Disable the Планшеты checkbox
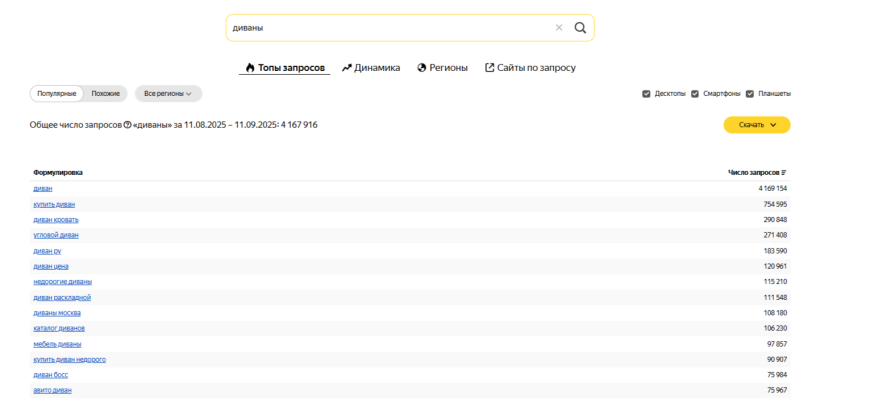The width and height of the screenshot is (870, 400). (x=750, y=94)
